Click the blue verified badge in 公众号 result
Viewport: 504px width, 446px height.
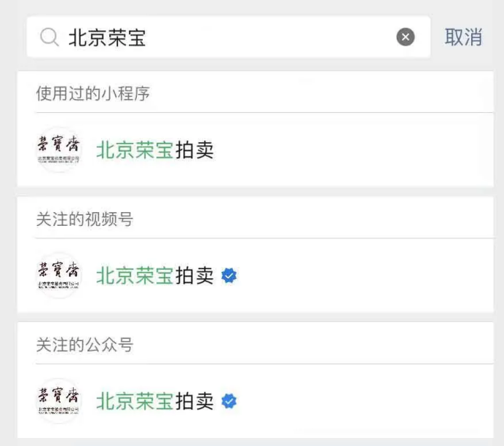pyautogui.click(x=229, y=401)
